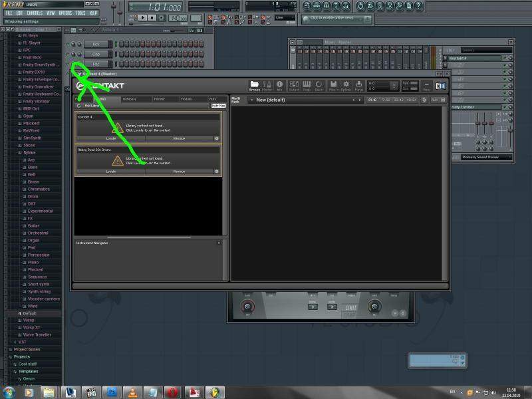
Task: Click the Kick channel button
Action: [x=96, y=44]
